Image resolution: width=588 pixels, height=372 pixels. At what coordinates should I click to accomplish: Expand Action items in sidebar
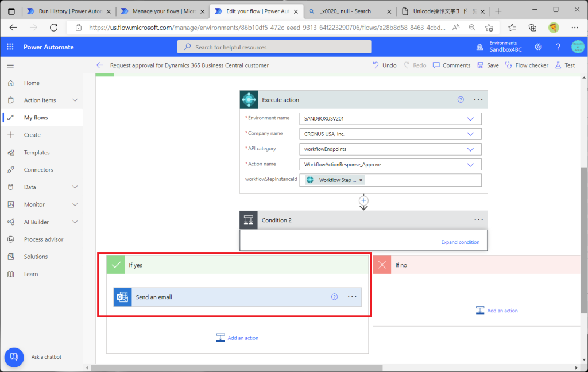pos(75,100)
